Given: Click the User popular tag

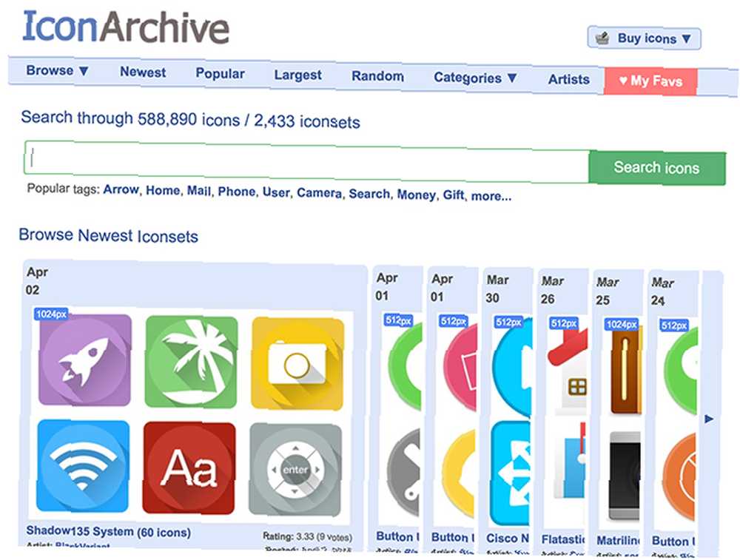Looking at the screenshot, I should coord(276,192).
